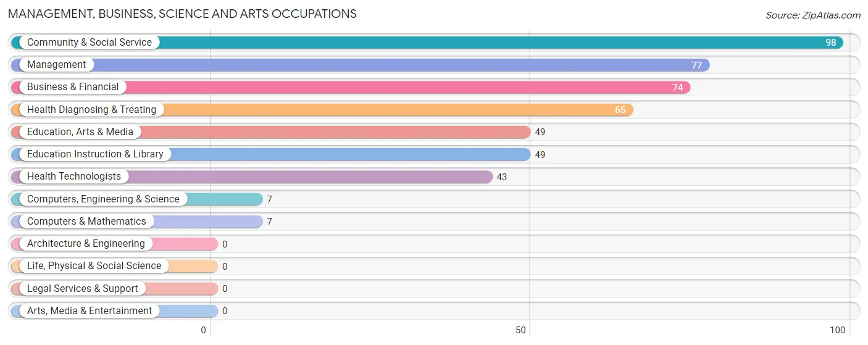The image size is (868, 345).
Task: Click the Health Technologists label
Action: pyautogui.click(x=74, y=177)
